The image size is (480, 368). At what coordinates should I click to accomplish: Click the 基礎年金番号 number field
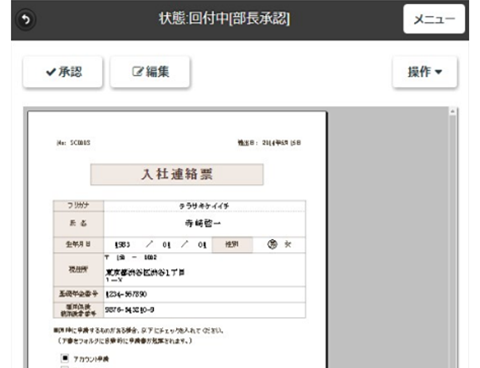(x=204, y=294)
